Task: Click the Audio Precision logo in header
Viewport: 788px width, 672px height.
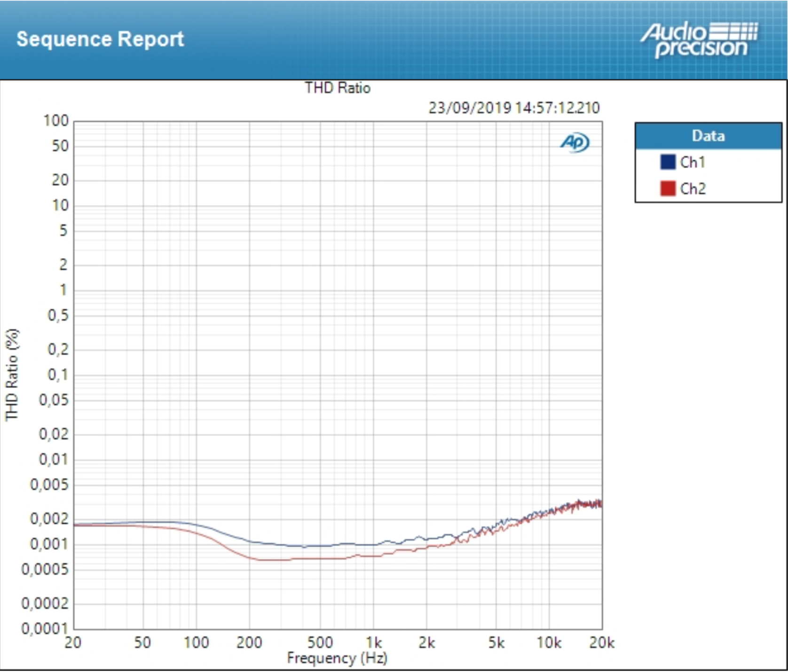Action: [x=699, y=39]
